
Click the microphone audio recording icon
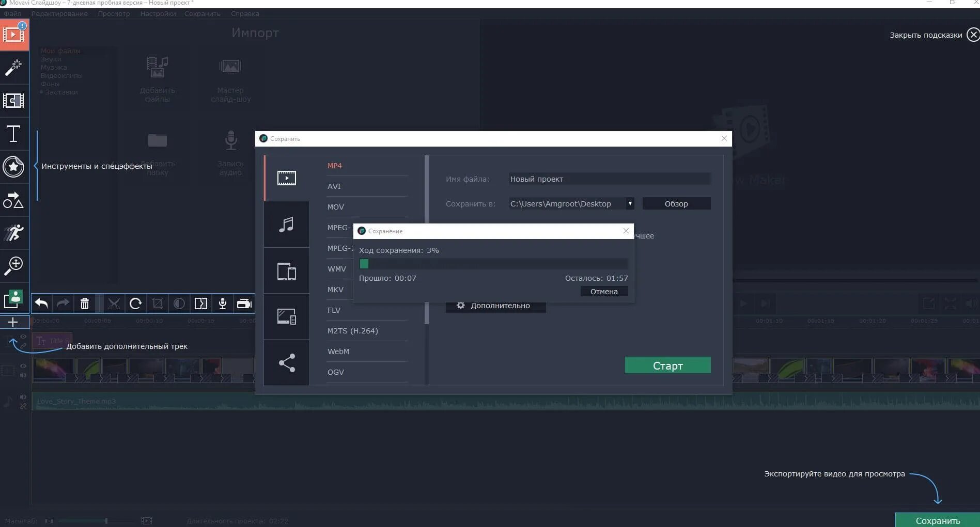point(222,304)
